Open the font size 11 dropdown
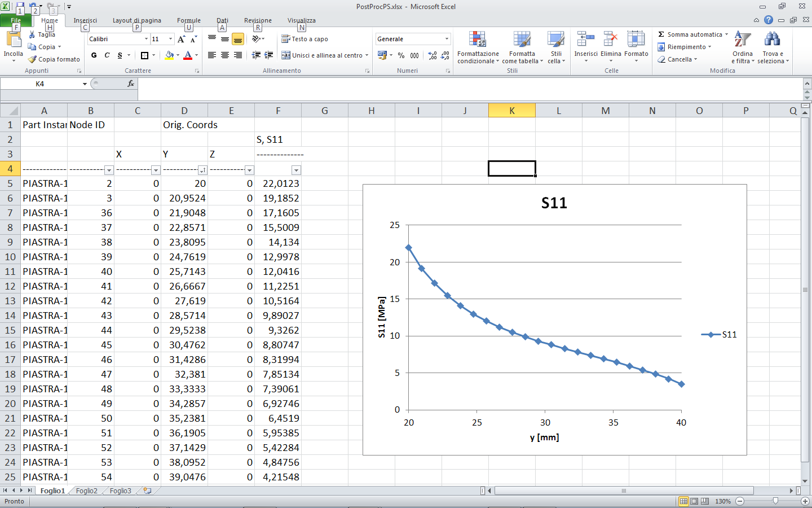Screen dimensions: 812x508 [170, 39]
